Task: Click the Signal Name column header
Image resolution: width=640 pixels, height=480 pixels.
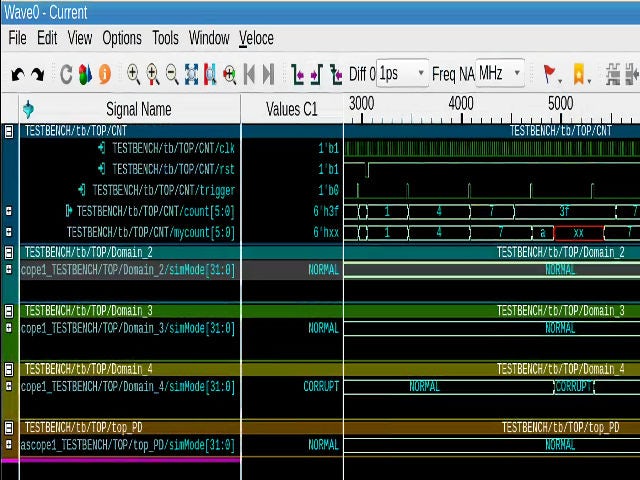Action: pos(138,109)
